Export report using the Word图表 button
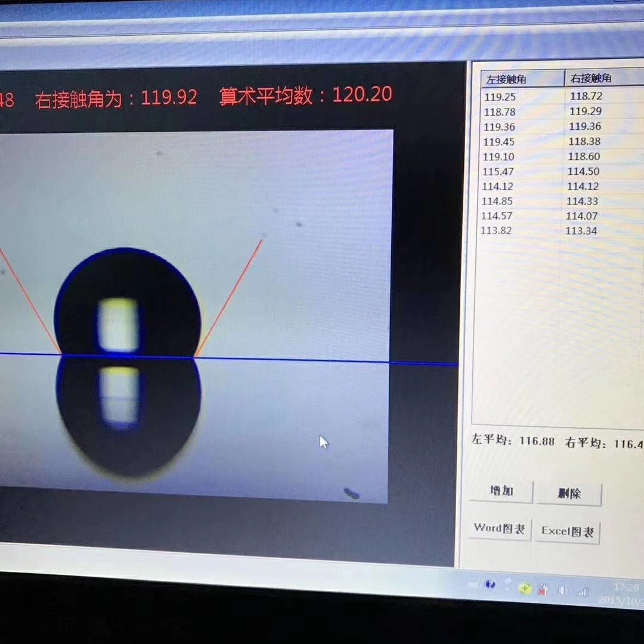Image resolution: width=644 pixels, height=644 pixels. [x=499, y=530]
